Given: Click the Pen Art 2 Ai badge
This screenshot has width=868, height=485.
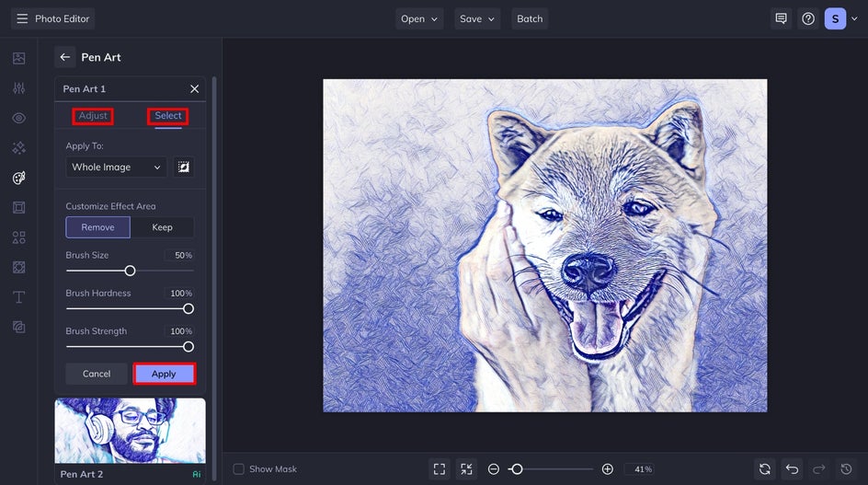Looking at the screenshot, I should click(197, 475).
